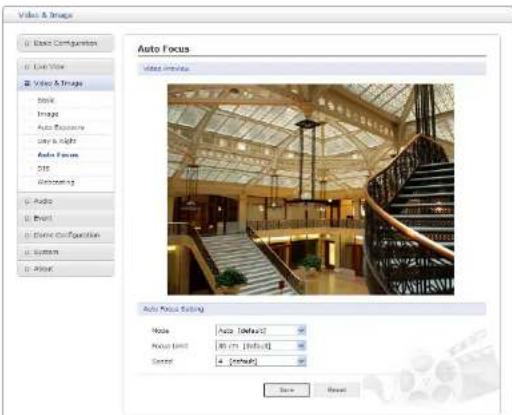Open the Image settings page
Screen dimensions: 512x415
click(48, 114)
